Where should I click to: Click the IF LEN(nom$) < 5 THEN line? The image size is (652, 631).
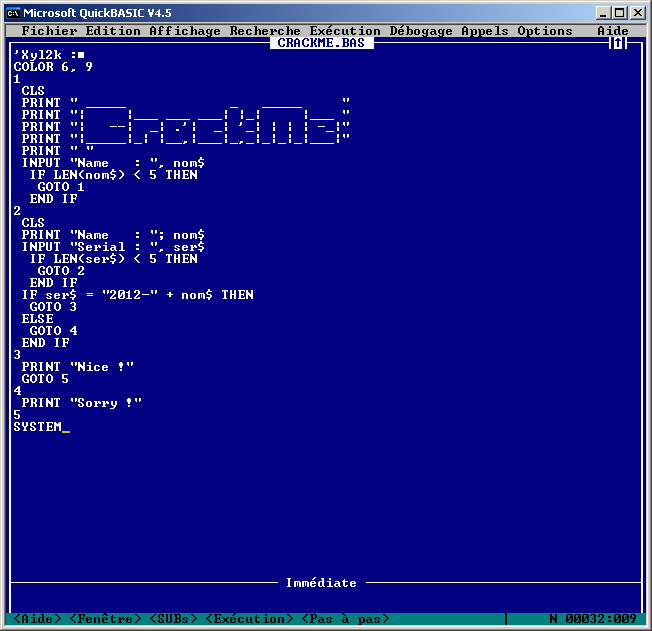click(x=113, y=175)
